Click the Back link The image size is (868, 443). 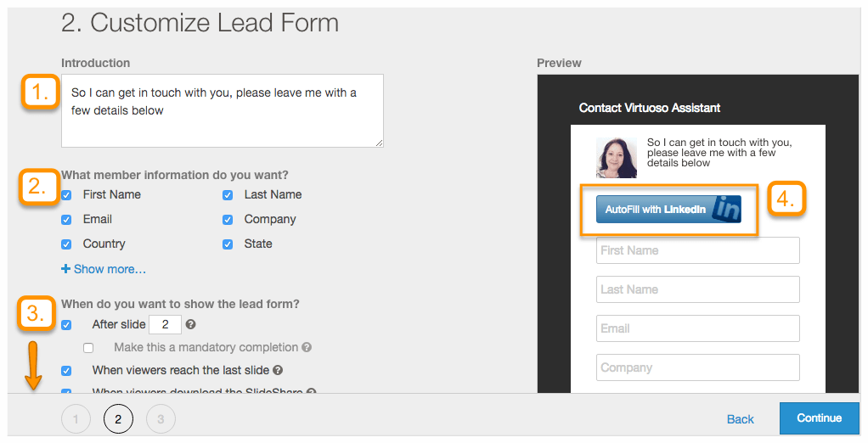click(x=740, y=419)
